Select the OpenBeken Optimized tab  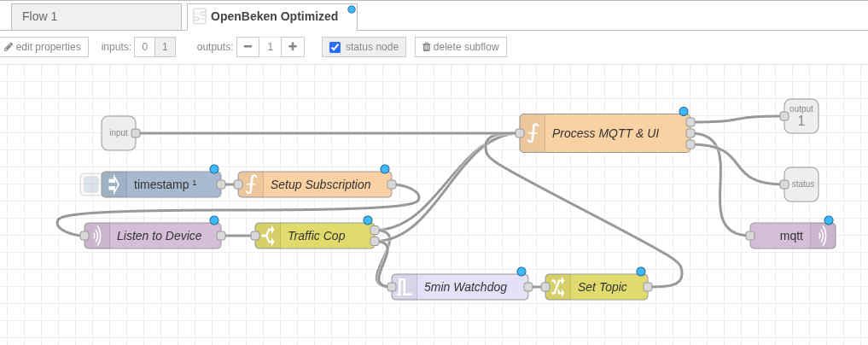coord(273,16)
